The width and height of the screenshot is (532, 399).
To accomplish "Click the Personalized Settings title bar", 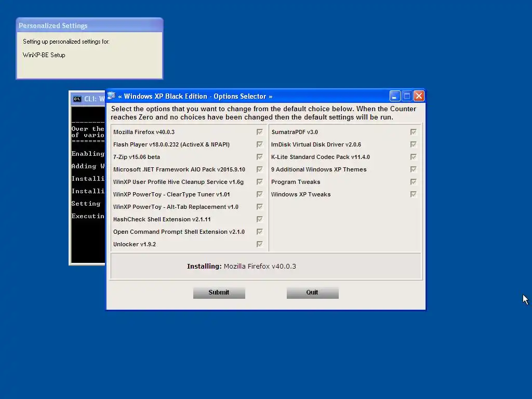I will tap(89, 25).
